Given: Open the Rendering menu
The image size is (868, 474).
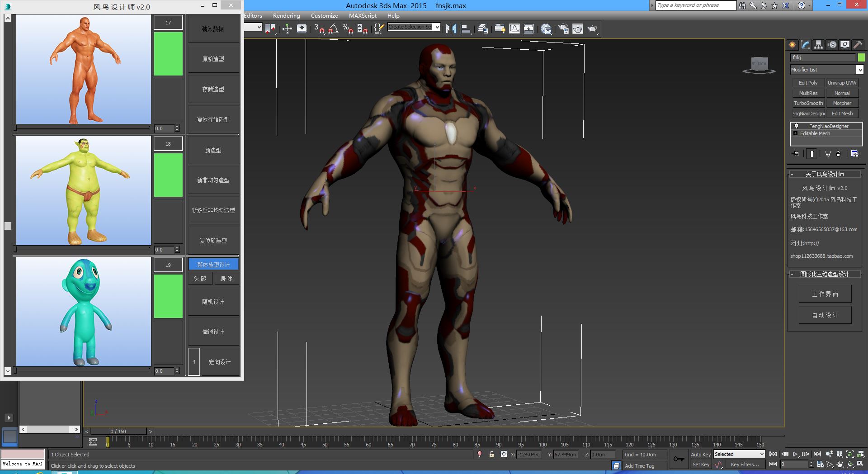Looking at the screenshot, I should click(286, 16).
